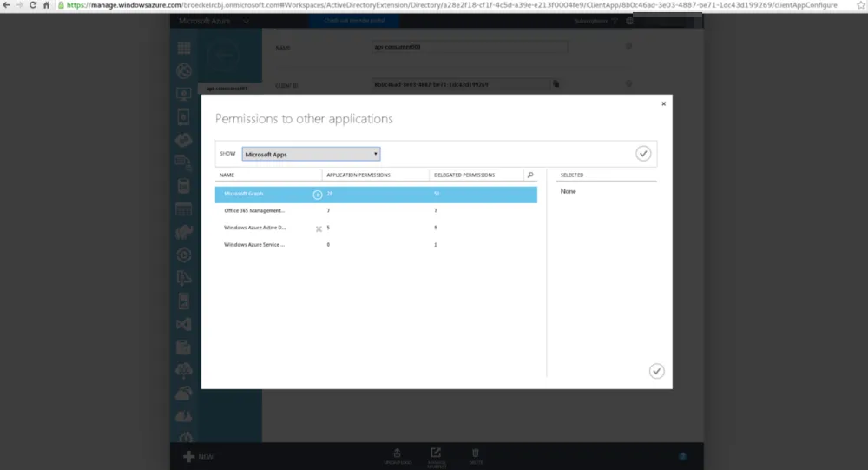Open the Show dropdown set to Microsoft Apps
The height and width of the screenshot is (470, 868).
tap(311, 154)
